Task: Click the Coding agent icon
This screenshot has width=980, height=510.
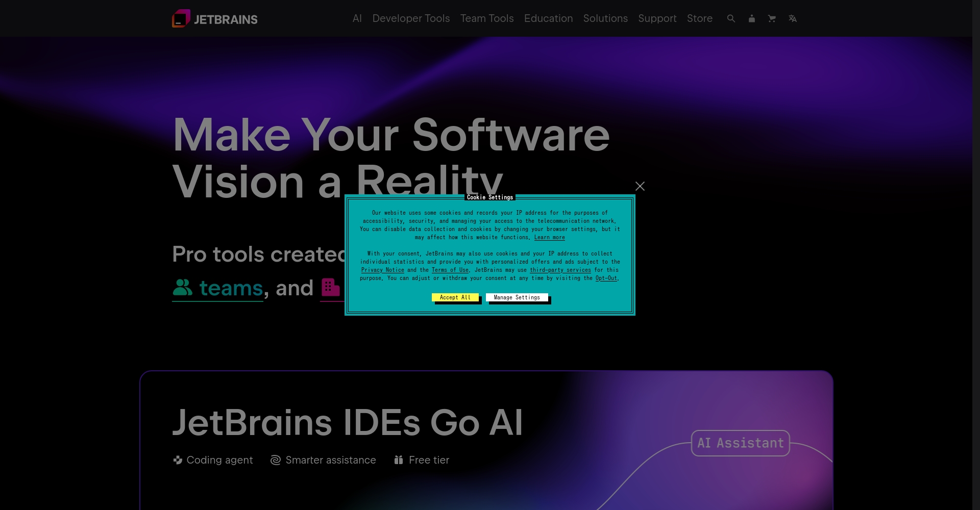Action: (x=178, y=460)
